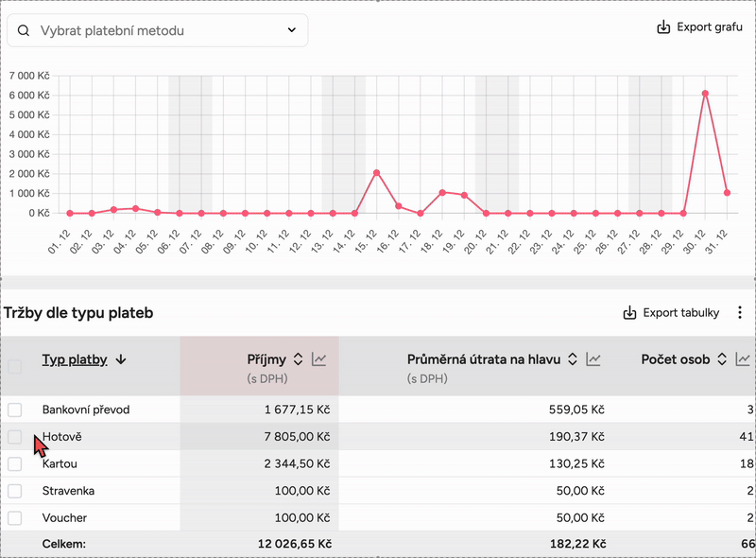Click the 30. 12 peak data point

705,94
